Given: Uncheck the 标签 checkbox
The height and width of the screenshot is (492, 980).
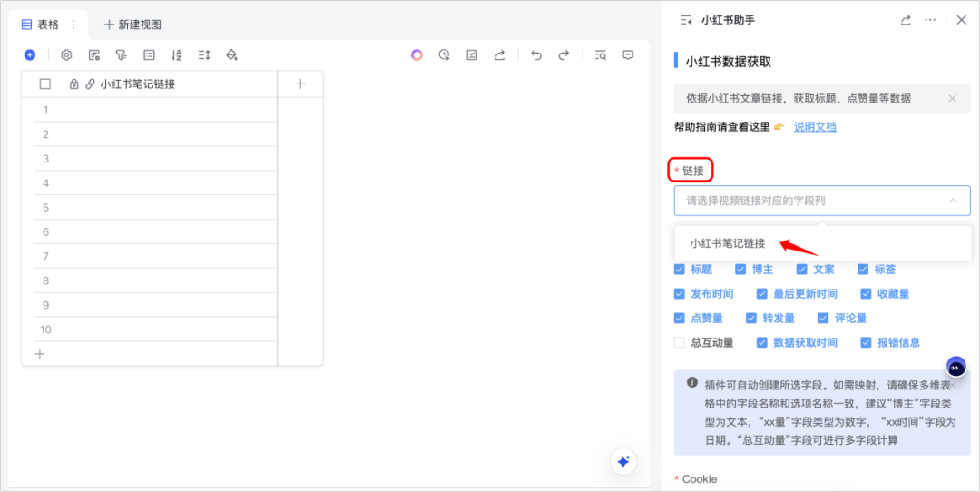Looking at the screenshot, I should (x=863, y=270).
